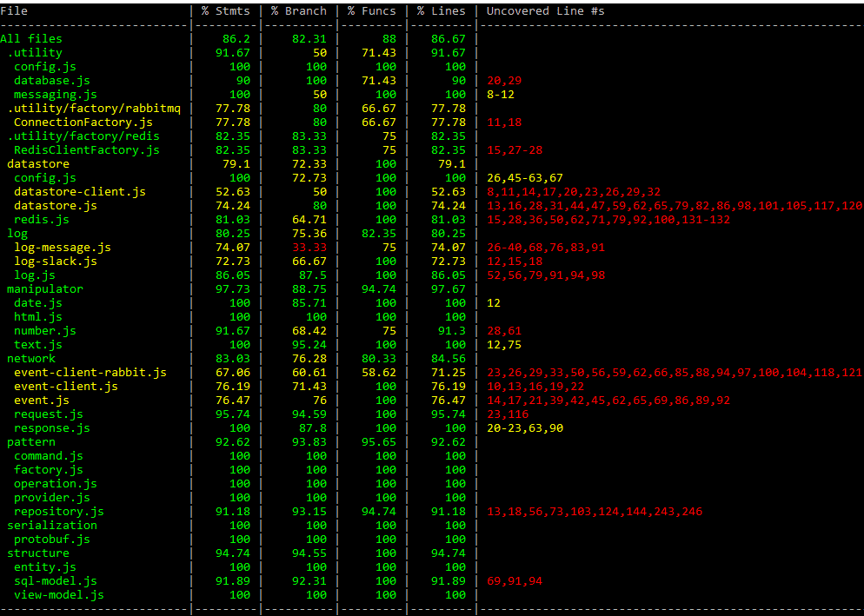864x616 pixels.
Task: Click the '% Branch' column header
Action: [x=299, y=11]
